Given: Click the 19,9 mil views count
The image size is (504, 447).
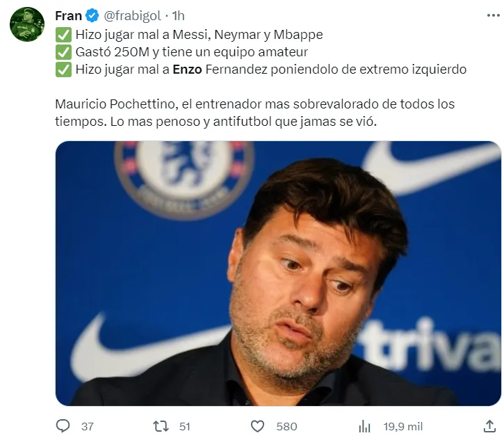Looking at the screenshot, I should (x=402, y=426).
